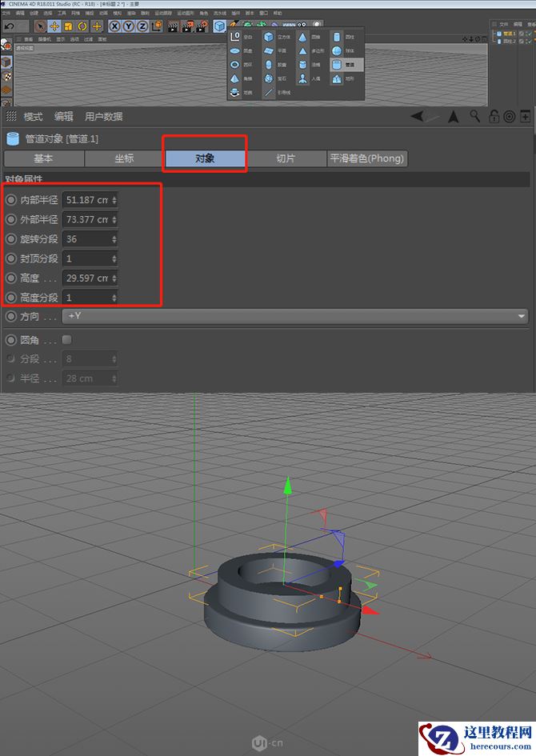Open the Edit Render Settings icon
The width and height of the screenshot is (536, 756).
tap(202, 26)
